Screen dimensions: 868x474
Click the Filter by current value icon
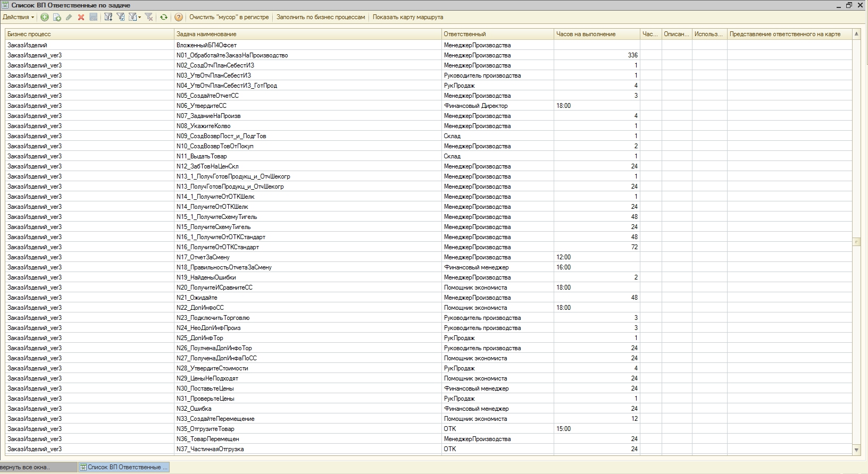121,17
